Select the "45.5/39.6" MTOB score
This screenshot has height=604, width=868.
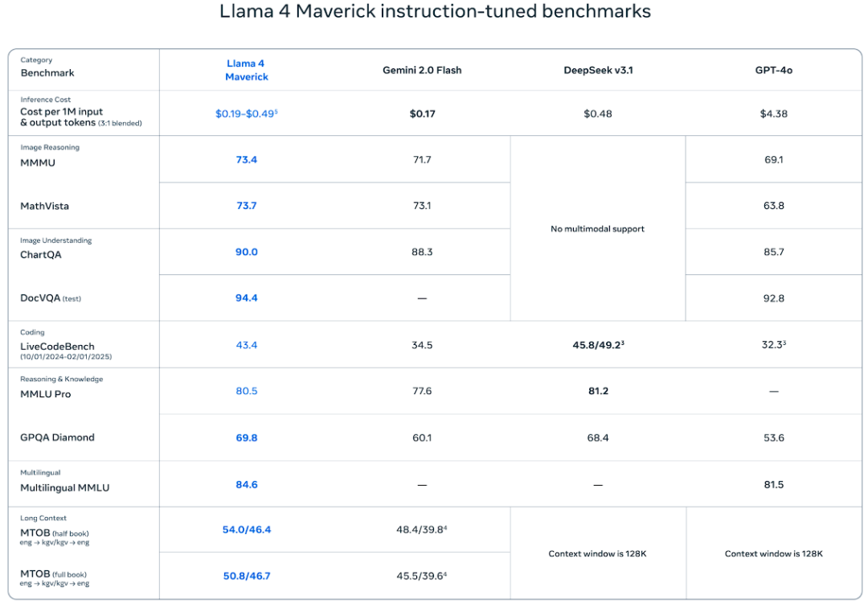pyautogui.click(x=422, y=576)
